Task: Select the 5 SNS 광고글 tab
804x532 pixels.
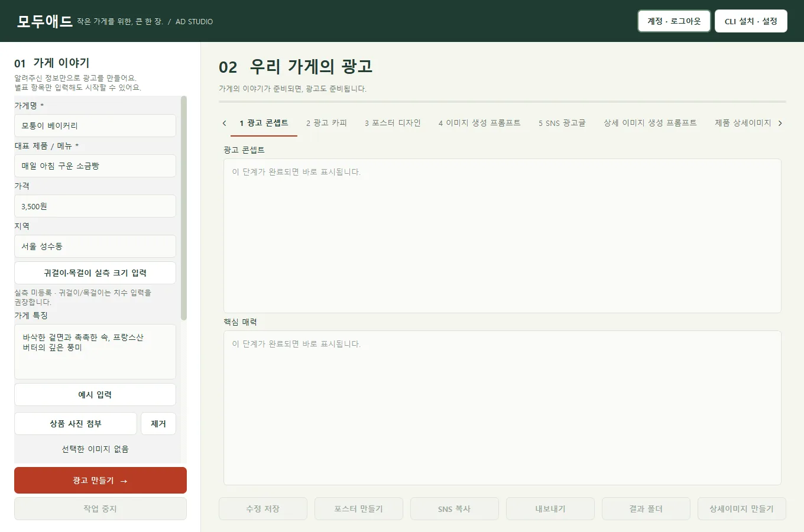Action: (562, 123)
